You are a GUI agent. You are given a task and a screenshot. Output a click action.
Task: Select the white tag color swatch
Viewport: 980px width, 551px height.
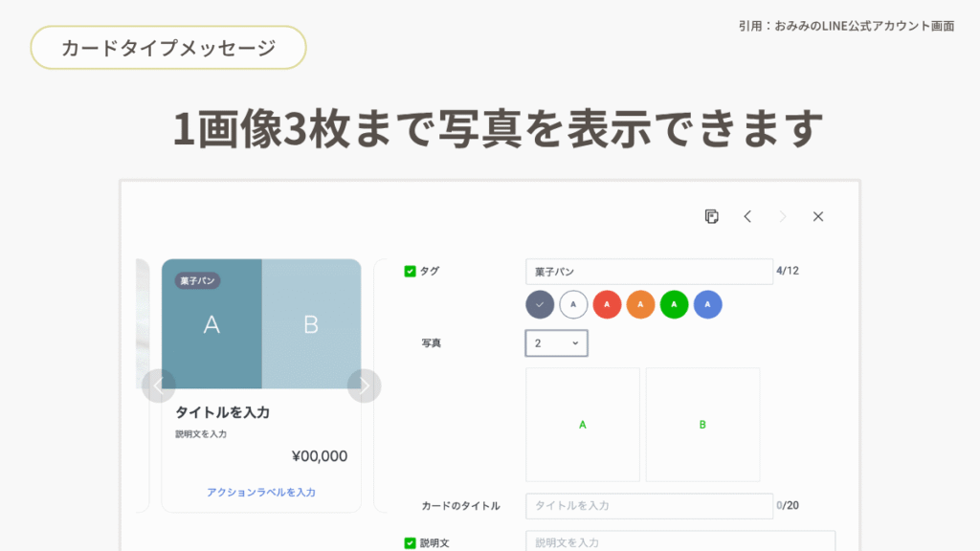point(573,304)
